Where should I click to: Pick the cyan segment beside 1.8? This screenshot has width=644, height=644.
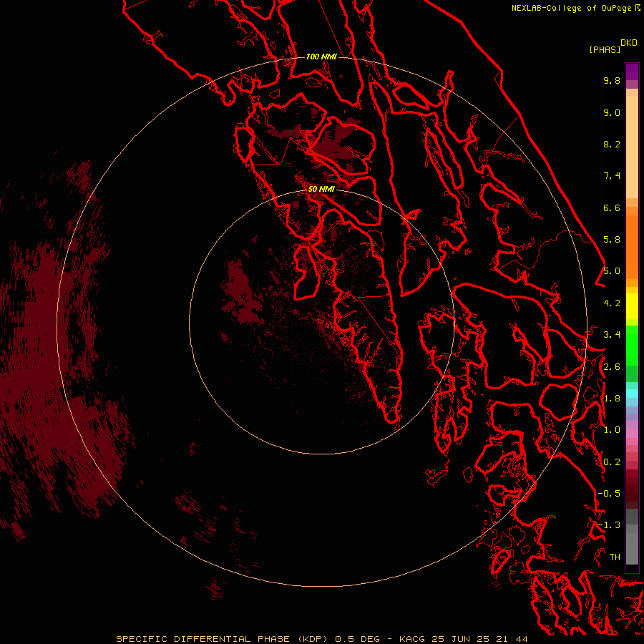(632, 394)
